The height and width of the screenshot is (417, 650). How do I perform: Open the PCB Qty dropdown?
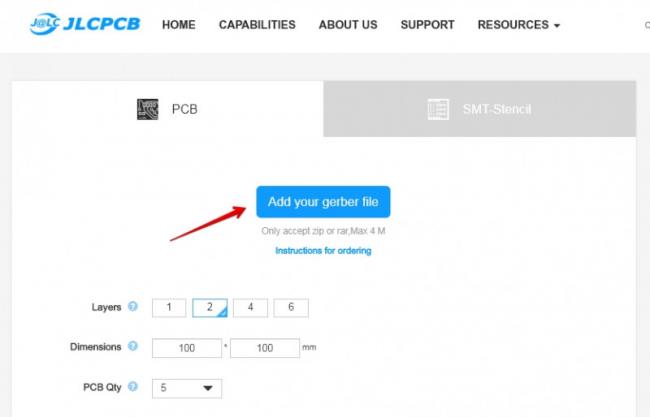coord(187,388)
